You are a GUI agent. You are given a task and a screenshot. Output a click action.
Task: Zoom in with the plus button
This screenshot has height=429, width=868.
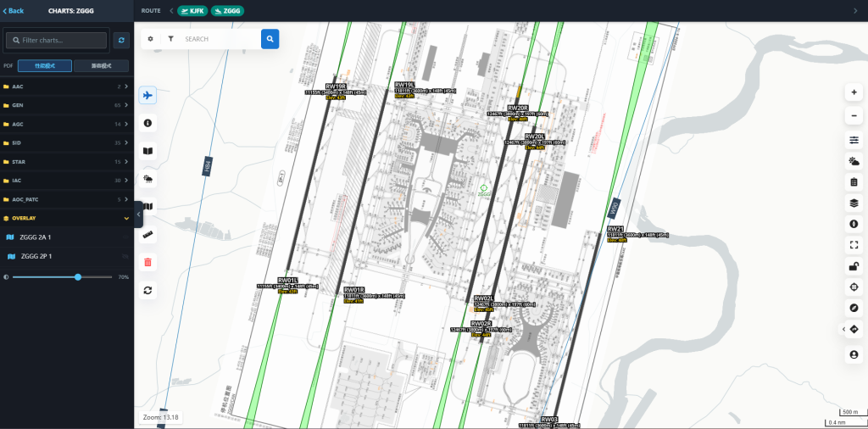pos(854,92)
